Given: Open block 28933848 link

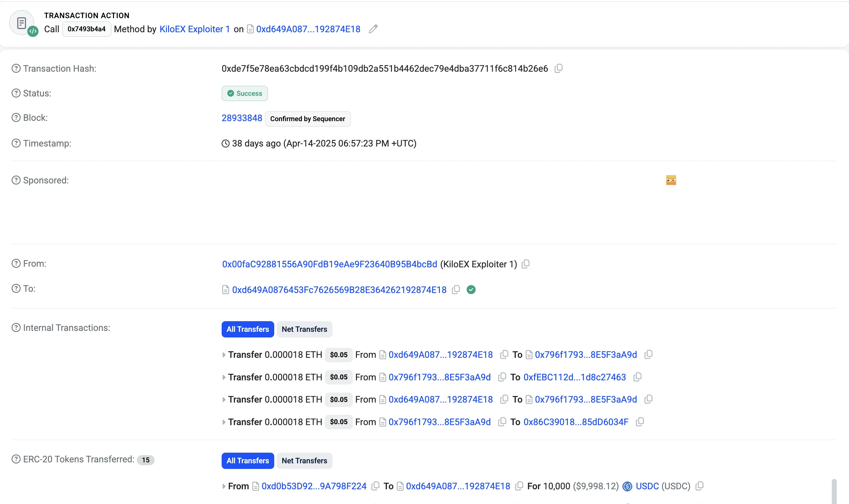Looking at the screenshot, I should pyautogui.click(x=242, y=118).
